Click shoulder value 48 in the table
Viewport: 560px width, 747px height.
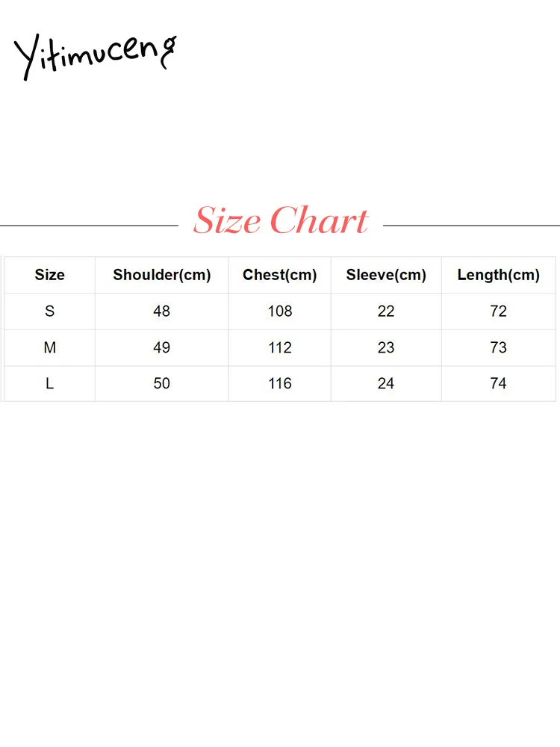pyautogui.click(x=162, y=311)
